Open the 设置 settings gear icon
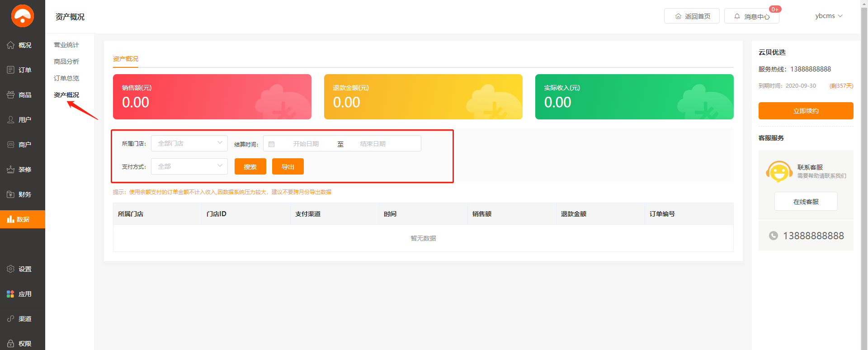Screen dimensions: 868x350 pyautogui.click(x=11, y=269)
